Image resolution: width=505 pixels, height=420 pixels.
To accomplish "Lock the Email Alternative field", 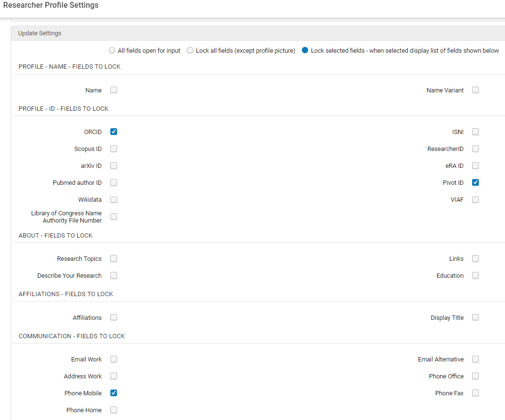I will click(475, 359).
